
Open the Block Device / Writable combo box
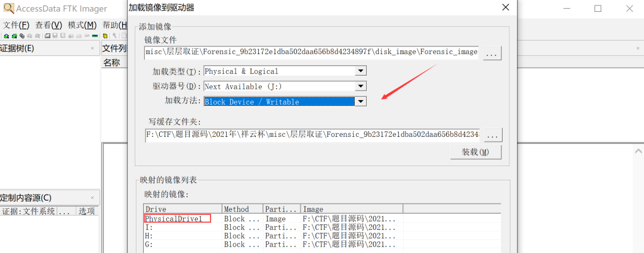284,101
